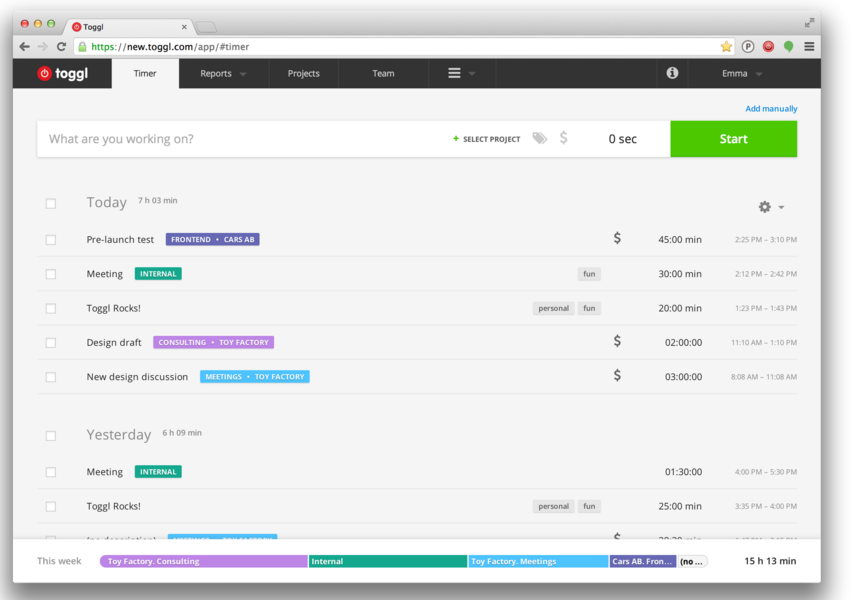This screenshot has height=600, width=853.
Task: Click Internal tag on Today's Meeting
Action: (158, 274)
